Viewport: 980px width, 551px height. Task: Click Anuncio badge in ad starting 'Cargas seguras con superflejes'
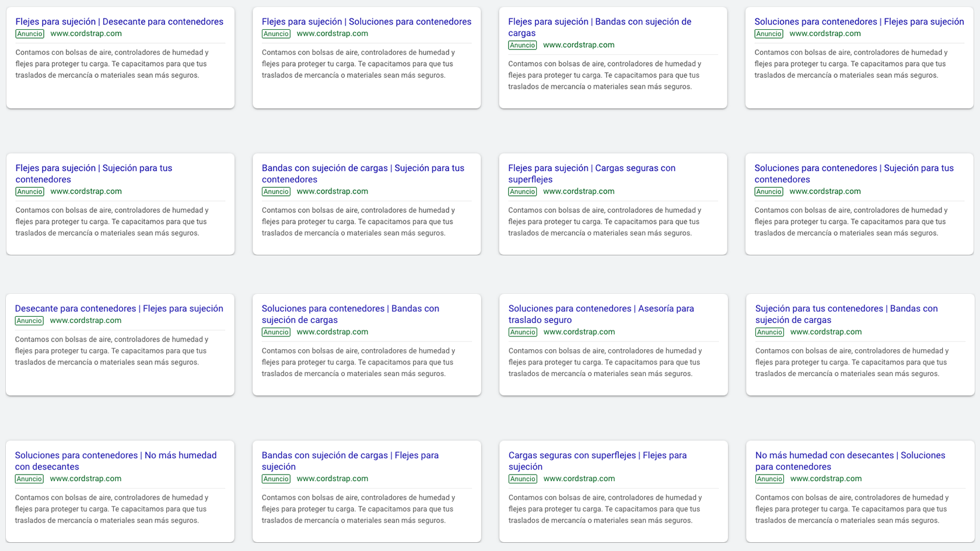pos(523,479)
